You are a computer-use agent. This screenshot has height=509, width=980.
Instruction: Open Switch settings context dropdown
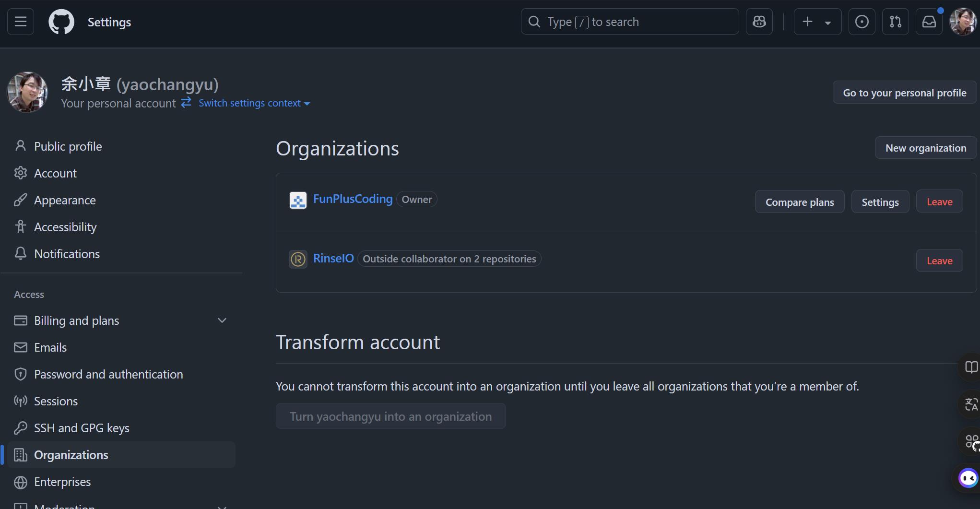[x=254, y=103]
